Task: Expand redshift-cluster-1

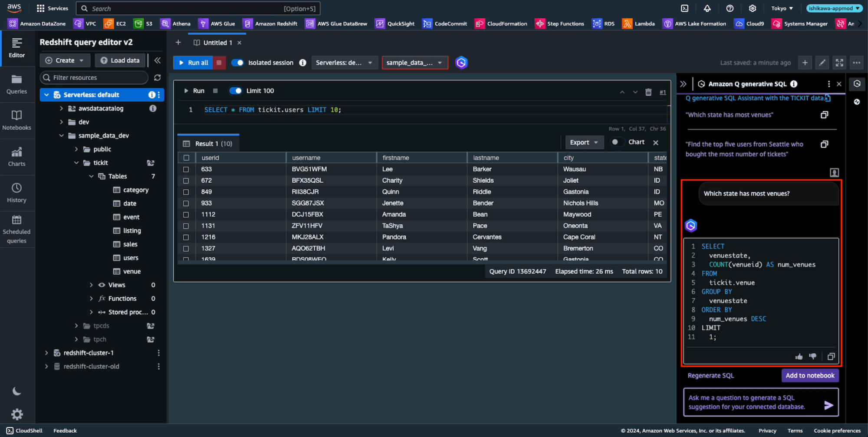Action: [x=46, y=353]
